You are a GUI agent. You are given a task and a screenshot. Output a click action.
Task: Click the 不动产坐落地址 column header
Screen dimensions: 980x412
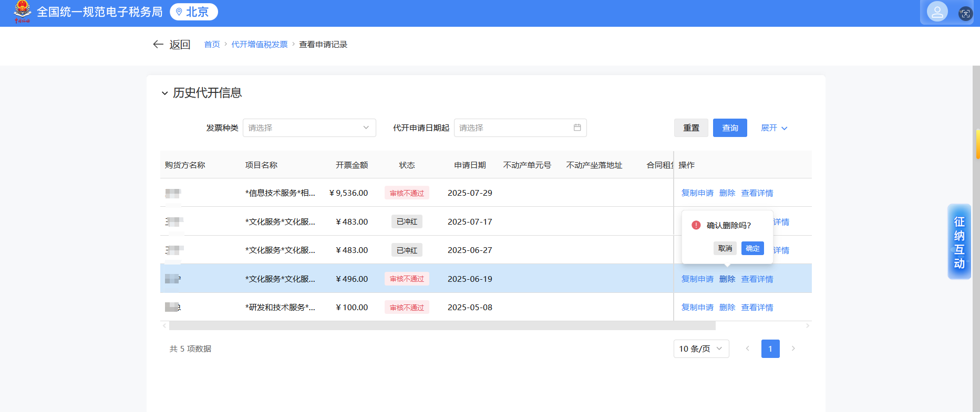tap(594, 165)
